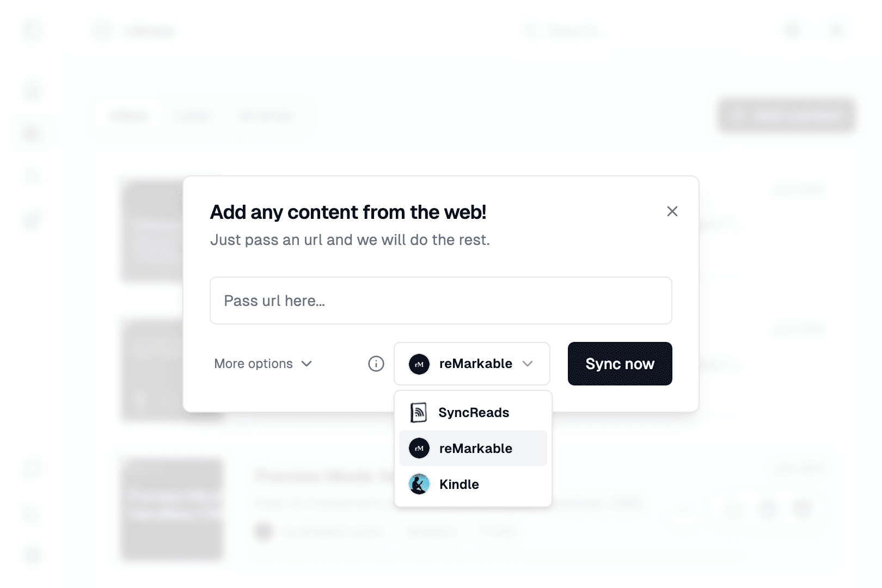Screen dimensions: 882x588
Task: Click the SyncReads document icon in the list
Action: [418, 413]
